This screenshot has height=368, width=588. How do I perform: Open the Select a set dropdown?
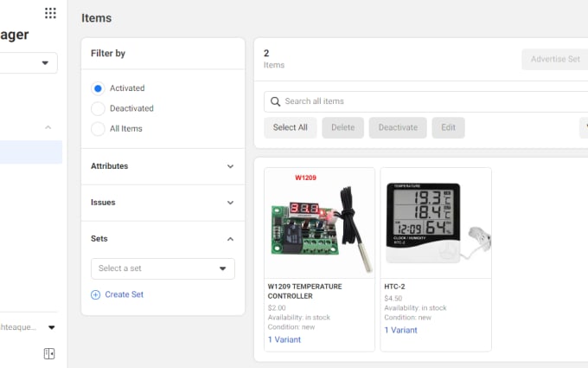[163, 268]
